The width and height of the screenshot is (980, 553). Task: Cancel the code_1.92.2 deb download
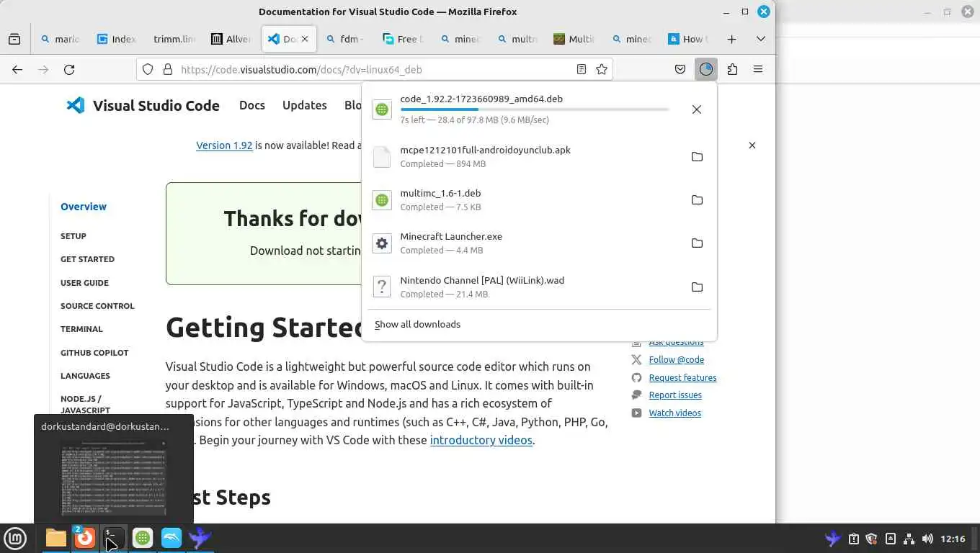pyautogui.click(x=697, y=109)
